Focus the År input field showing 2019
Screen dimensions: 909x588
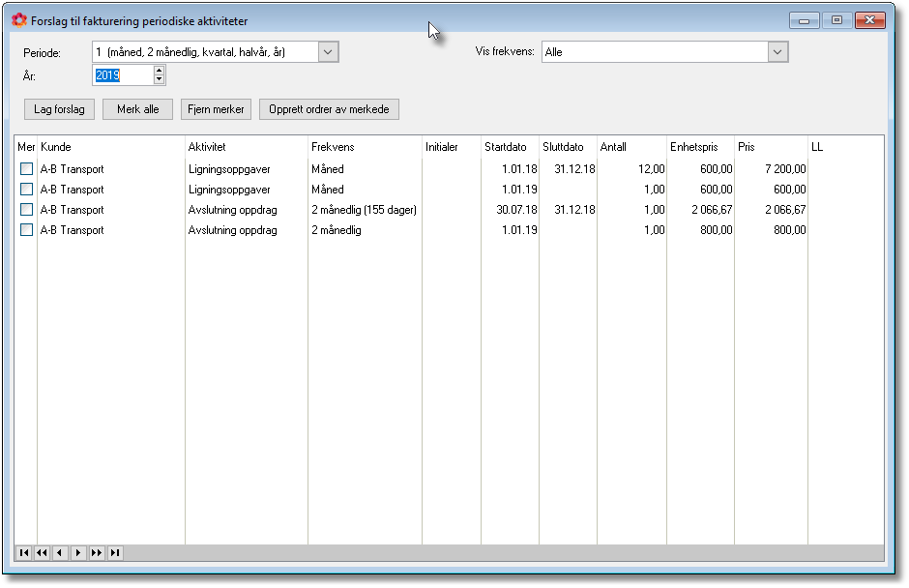click(x=123, y=75)
